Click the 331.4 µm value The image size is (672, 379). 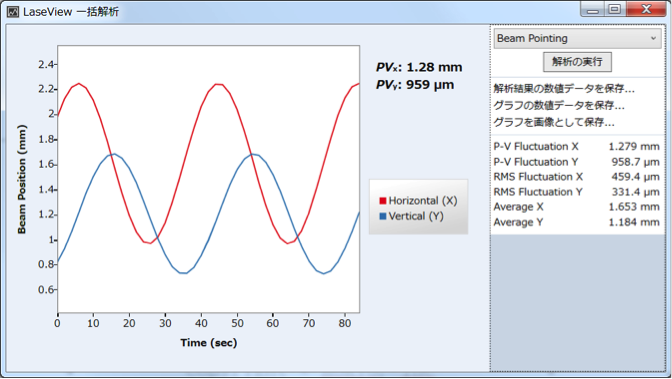635,192
